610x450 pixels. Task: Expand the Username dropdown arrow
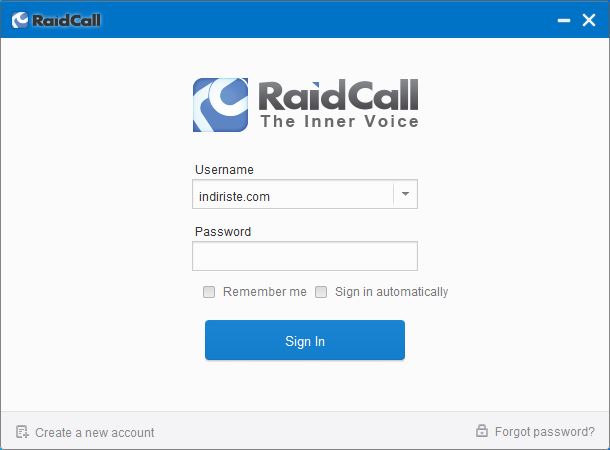405,194
